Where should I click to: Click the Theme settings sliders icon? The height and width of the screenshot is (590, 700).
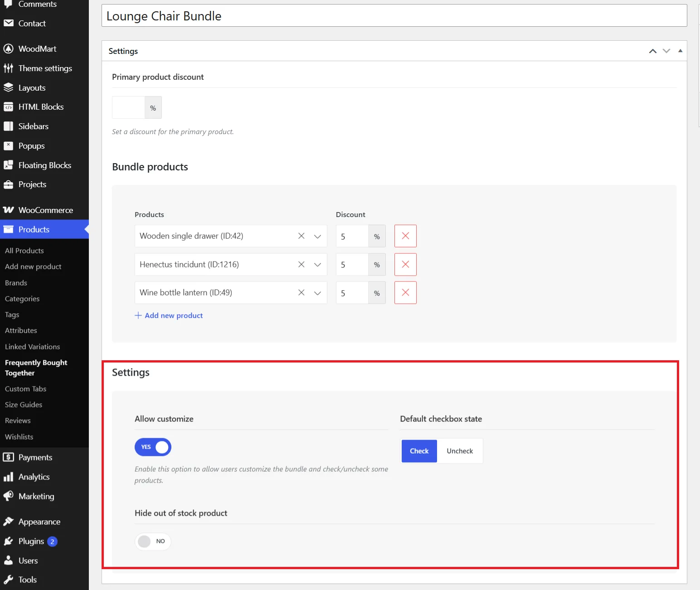pyautogui.click(x=8, y=68)
